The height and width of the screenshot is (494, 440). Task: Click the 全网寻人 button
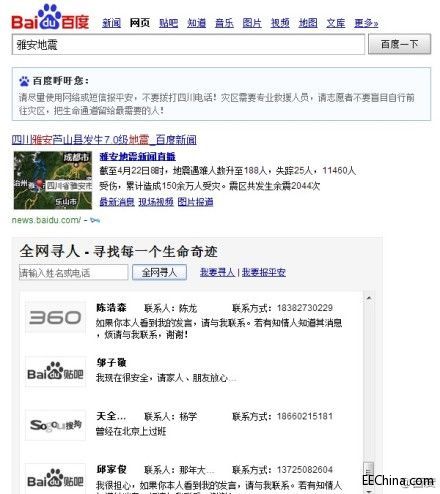coord(159,272)
